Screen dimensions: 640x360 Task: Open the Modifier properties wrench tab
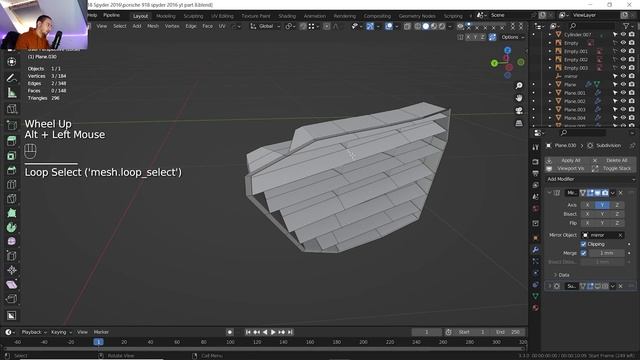[536, 250]
